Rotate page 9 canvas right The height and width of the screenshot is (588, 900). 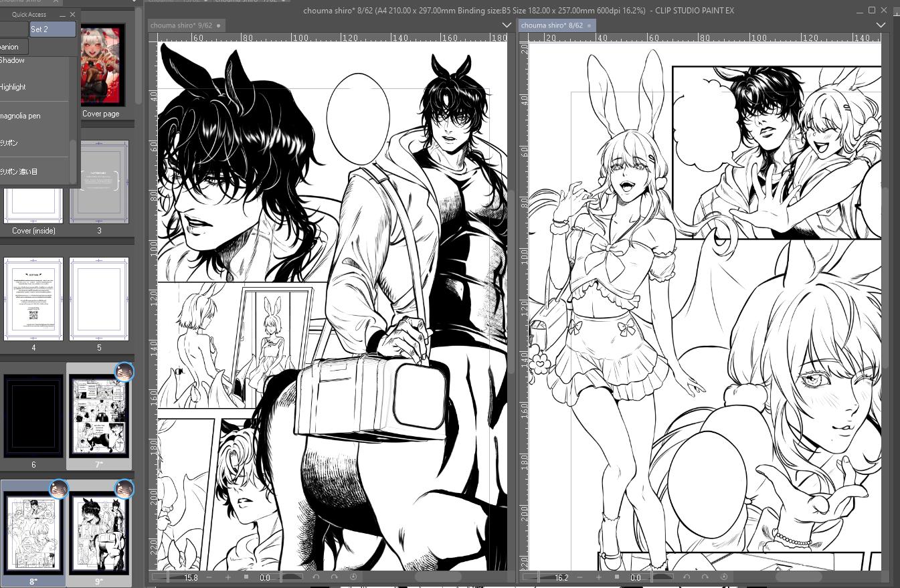(x=334, y=577)
